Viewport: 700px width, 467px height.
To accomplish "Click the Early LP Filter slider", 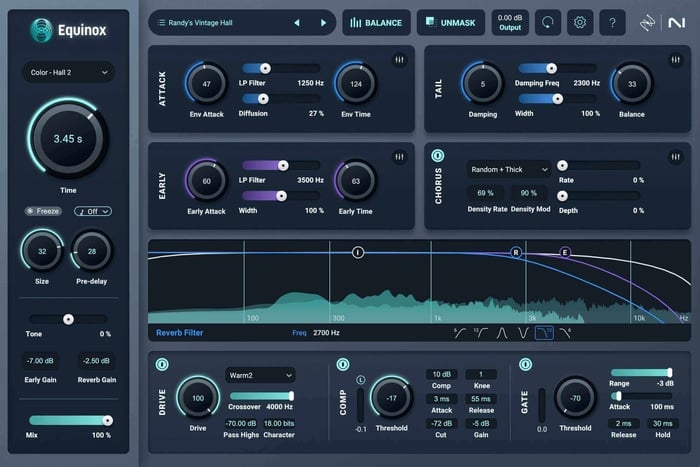I will tap(281, 166).
